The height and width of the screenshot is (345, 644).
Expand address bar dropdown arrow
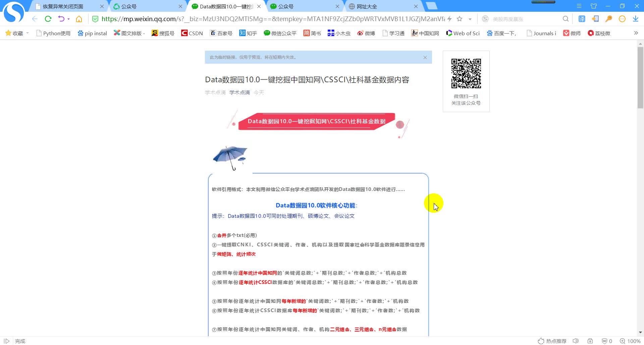pos(470,19)
